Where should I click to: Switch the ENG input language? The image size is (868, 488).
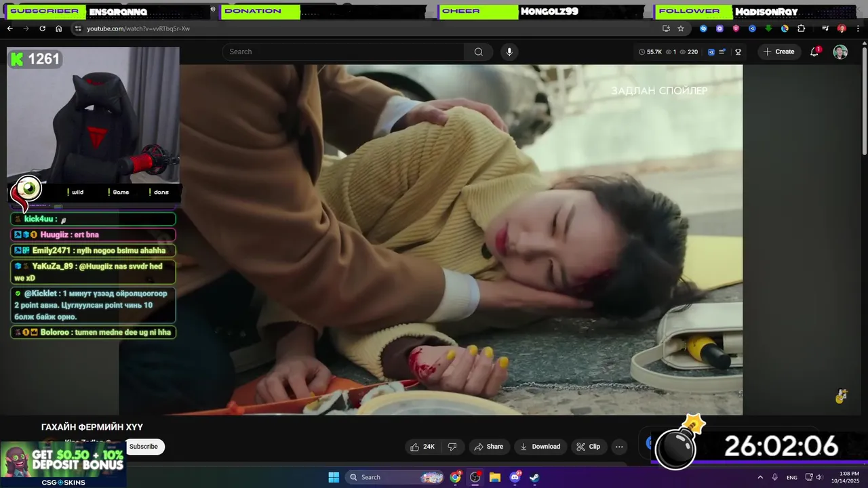(x=791, y=477)
